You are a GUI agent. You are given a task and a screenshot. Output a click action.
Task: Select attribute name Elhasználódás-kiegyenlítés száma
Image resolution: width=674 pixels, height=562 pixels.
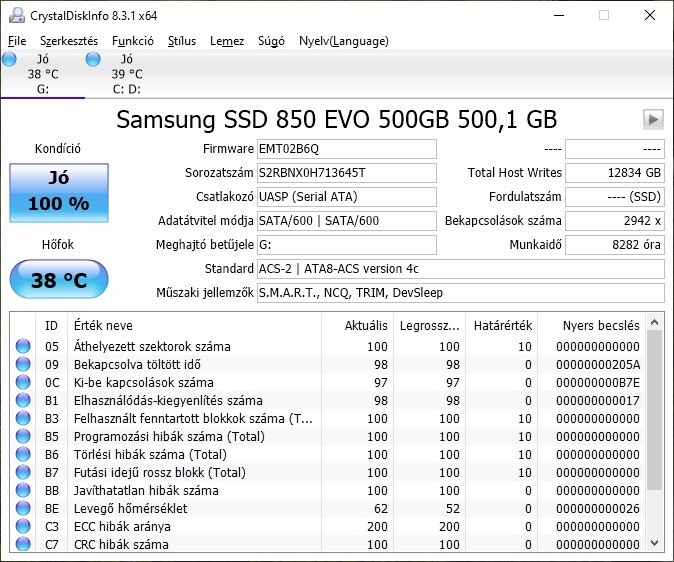click(x=168, y=401)
